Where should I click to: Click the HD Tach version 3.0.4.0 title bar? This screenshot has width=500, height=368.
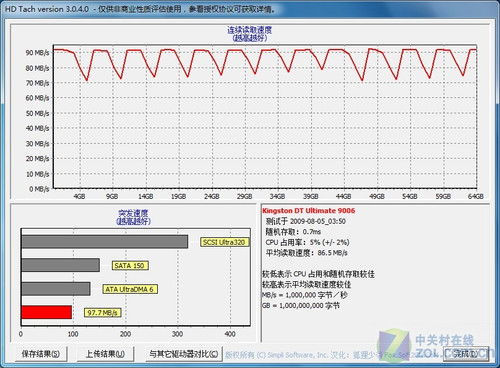coord(250,9)
